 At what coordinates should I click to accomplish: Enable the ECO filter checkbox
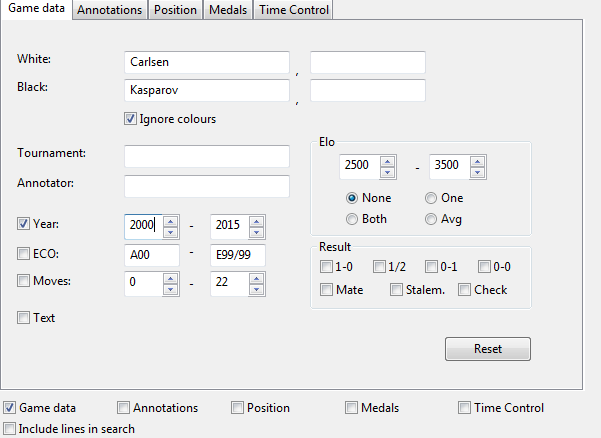pyautogui.click(x=24, y=254)
